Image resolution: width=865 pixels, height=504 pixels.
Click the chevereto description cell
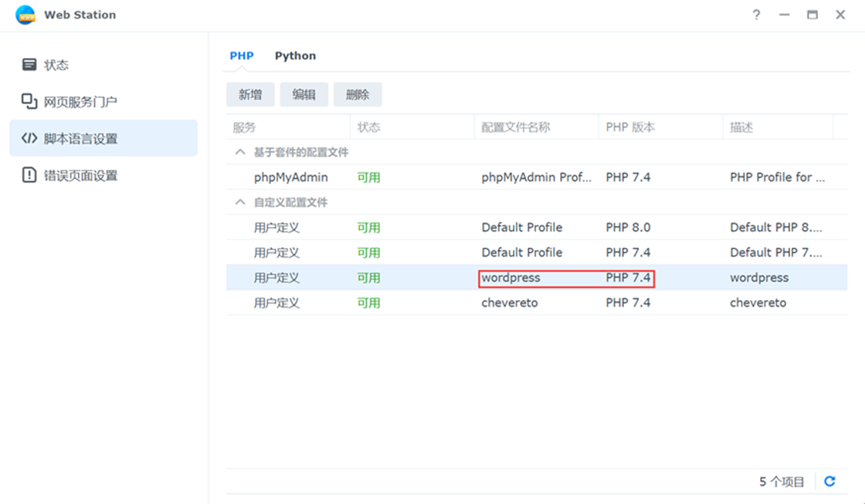click(758, 303)
